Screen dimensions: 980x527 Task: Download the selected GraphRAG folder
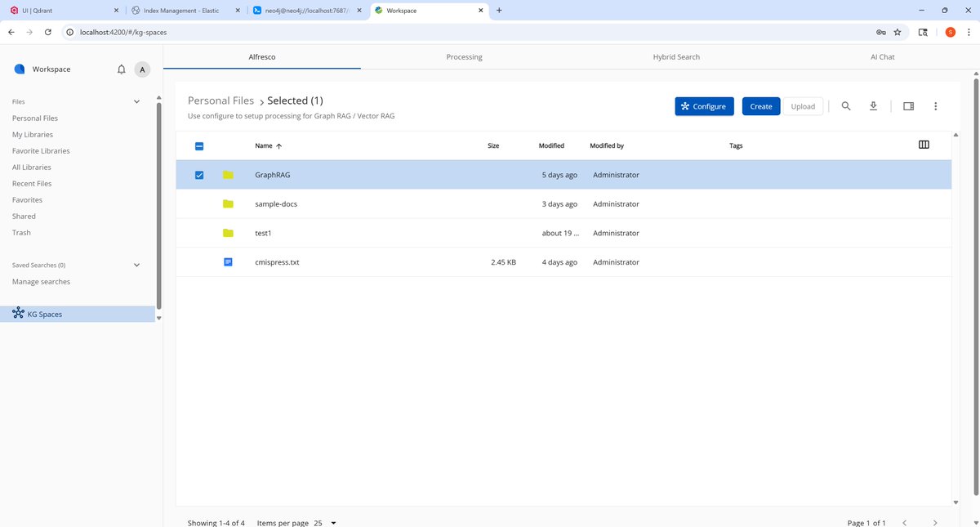click(x=873, y=105)
